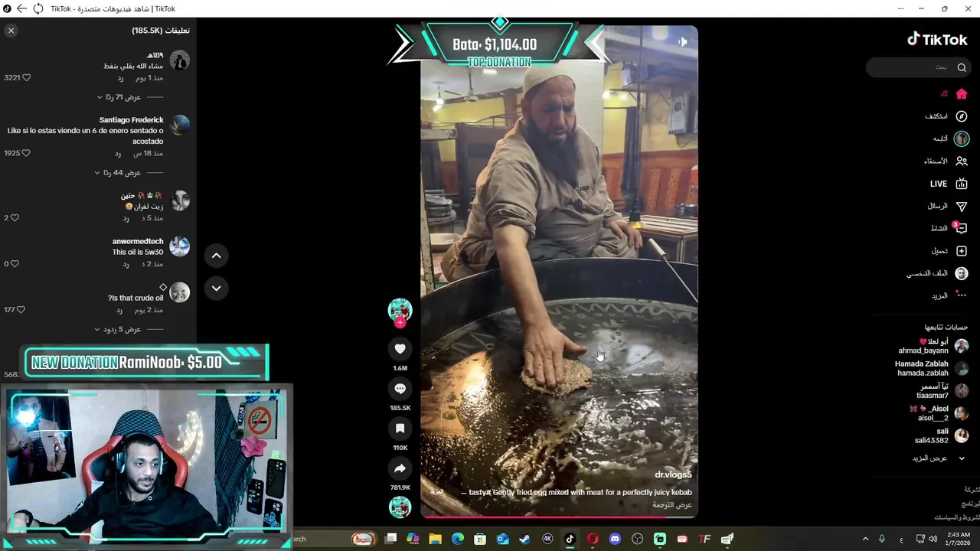Like anwermedtech's 'This oil is 5w30' comment
The height and width of the screenshot is (551, 980).
[x=15, y=264]
